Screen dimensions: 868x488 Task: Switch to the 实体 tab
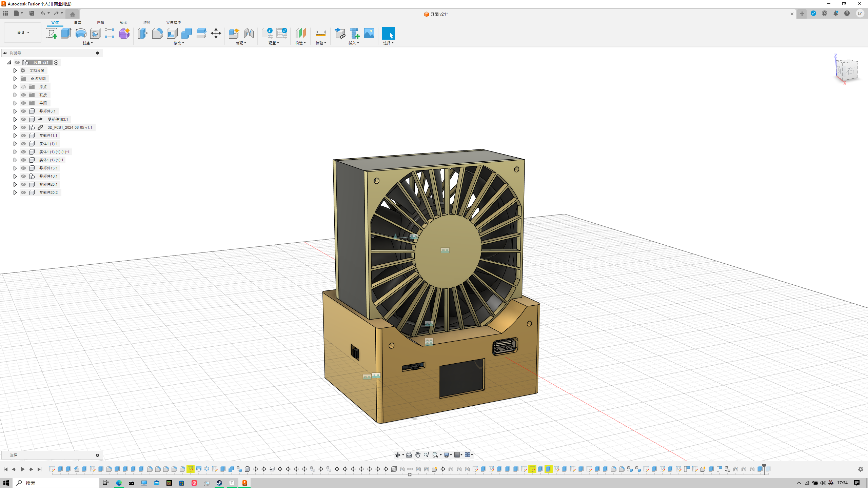[x=55, y=22]
